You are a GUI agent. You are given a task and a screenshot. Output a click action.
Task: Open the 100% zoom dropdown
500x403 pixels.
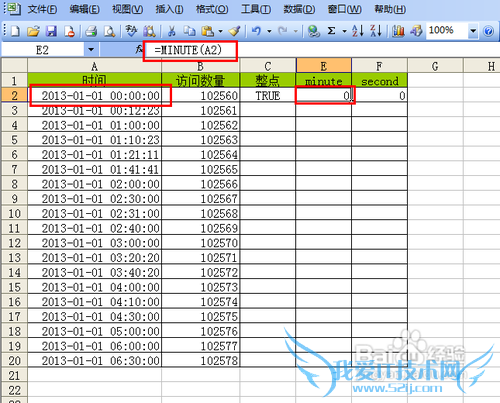473,31
